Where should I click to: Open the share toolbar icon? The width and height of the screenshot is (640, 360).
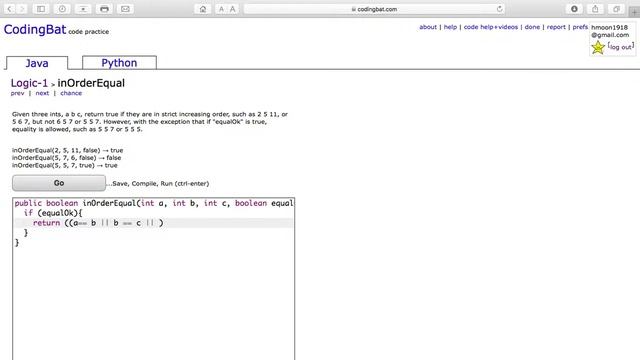point(595,9)
